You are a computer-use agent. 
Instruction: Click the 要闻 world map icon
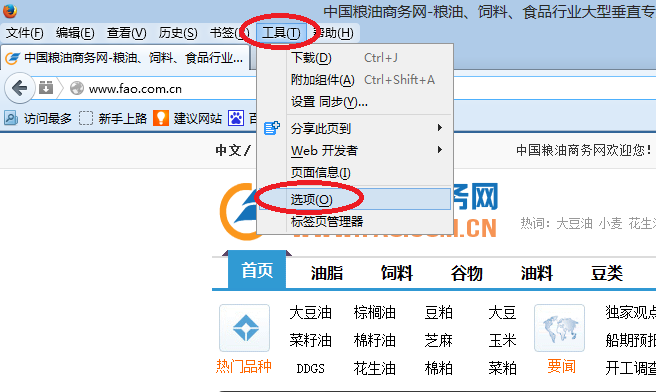point(559,328)
